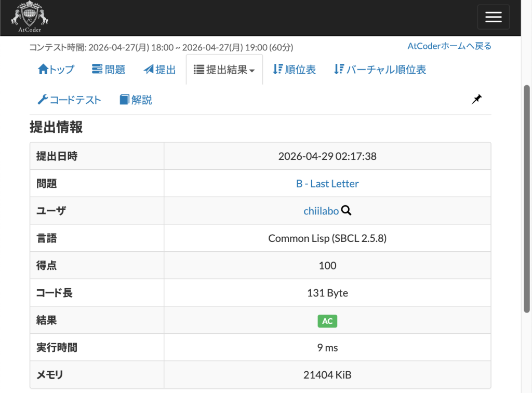Click the list icon on the 提出結果 tab

(x=198, y=70)
